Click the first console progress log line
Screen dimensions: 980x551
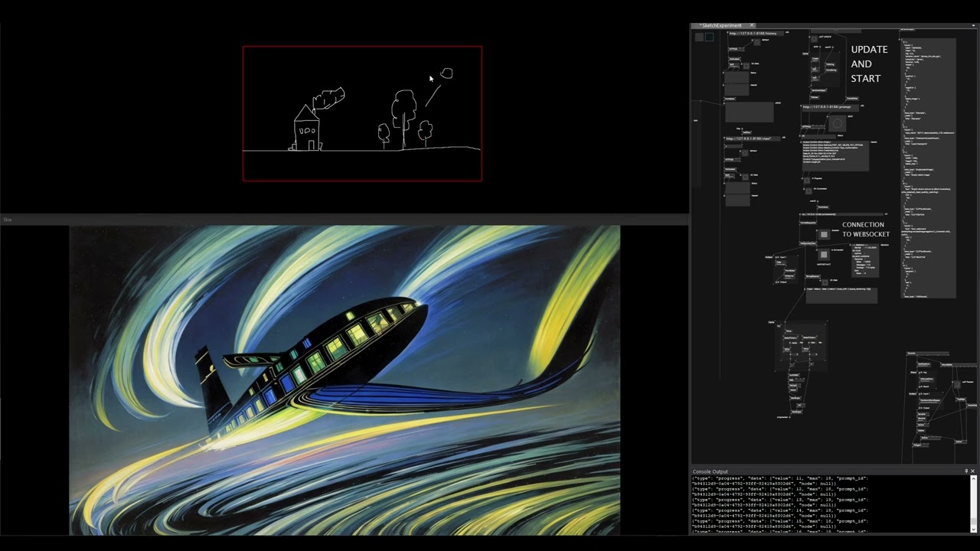779,478
